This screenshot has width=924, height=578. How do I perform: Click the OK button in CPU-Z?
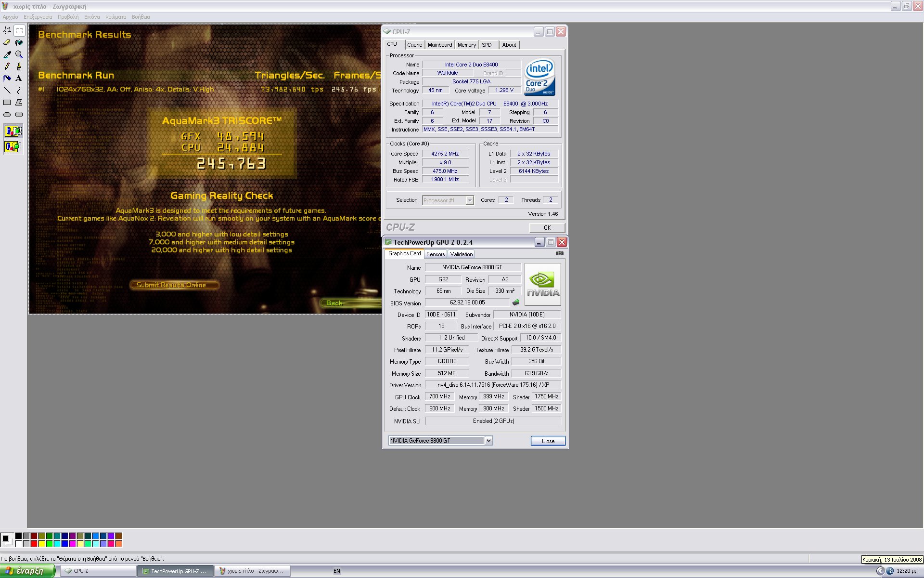547,228
